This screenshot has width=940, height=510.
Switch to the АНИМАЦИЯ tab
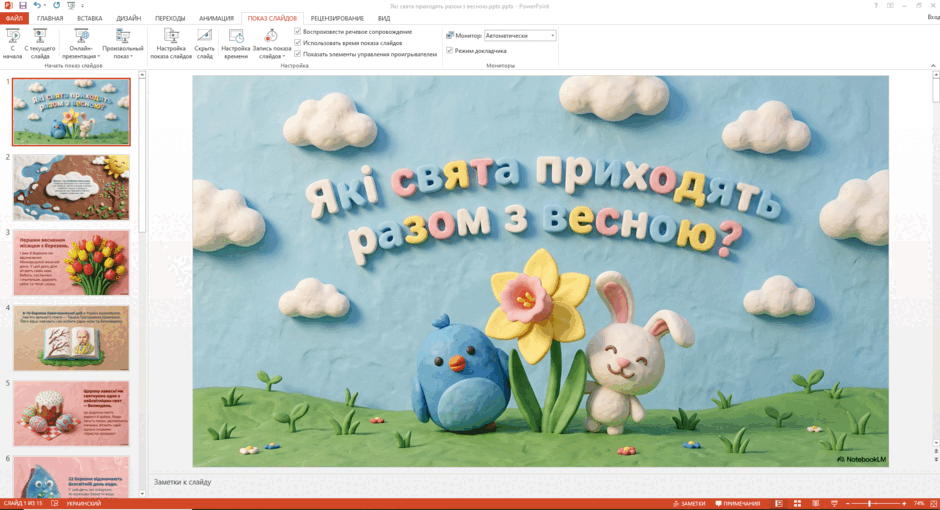click(216, 19)
